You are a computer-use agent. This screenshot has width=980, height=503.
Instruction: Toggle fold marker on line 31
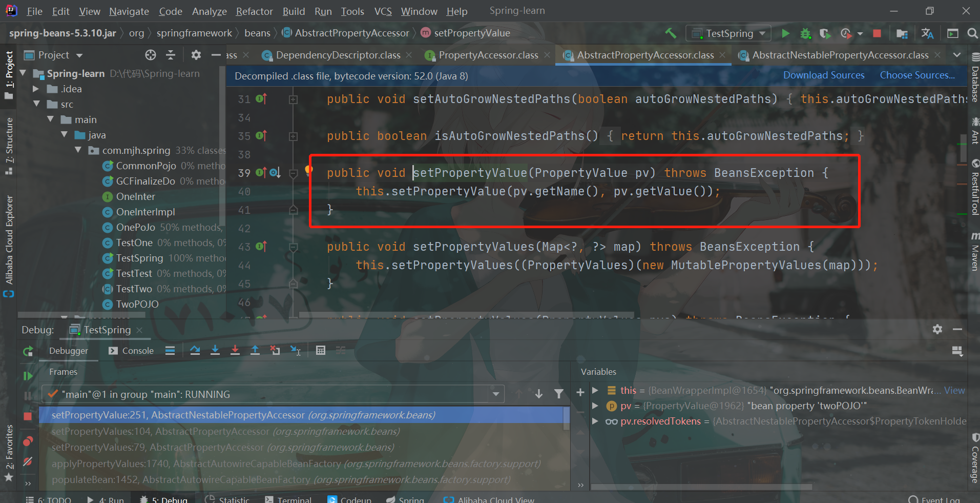click(294, 99)
